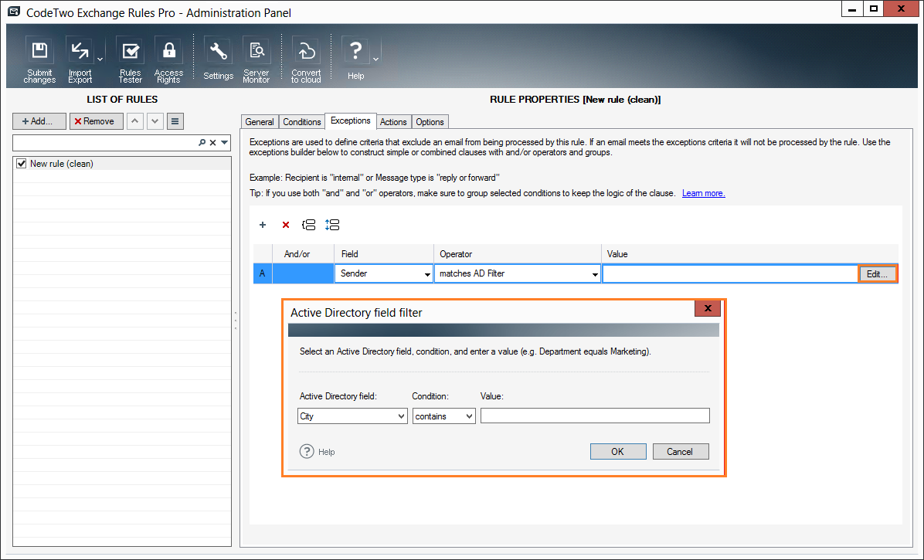
Task: Click the Value cell of row A
Action: point(730,273)
